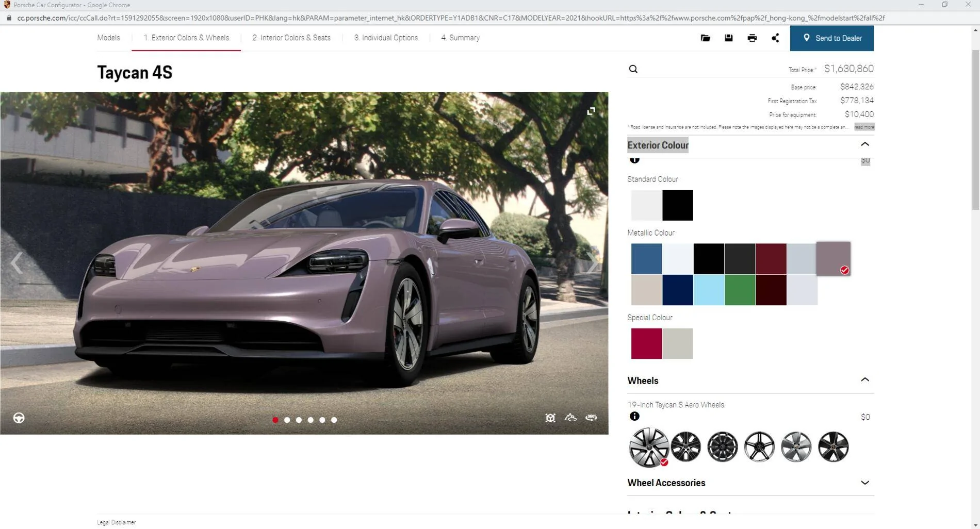
Task: Click the browser address bar URL
Action: pyautogui.click(x=451, y=18)
